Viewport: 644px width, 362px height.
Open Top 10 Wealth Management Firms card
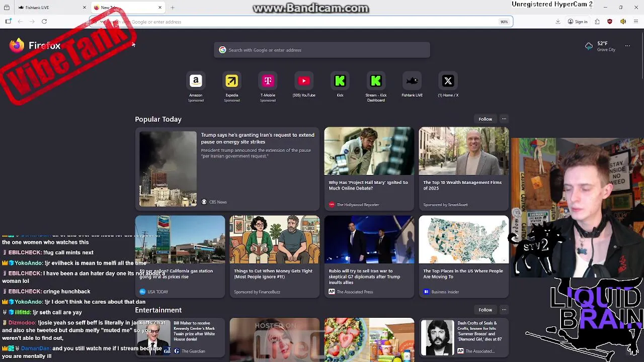(463, 168)
